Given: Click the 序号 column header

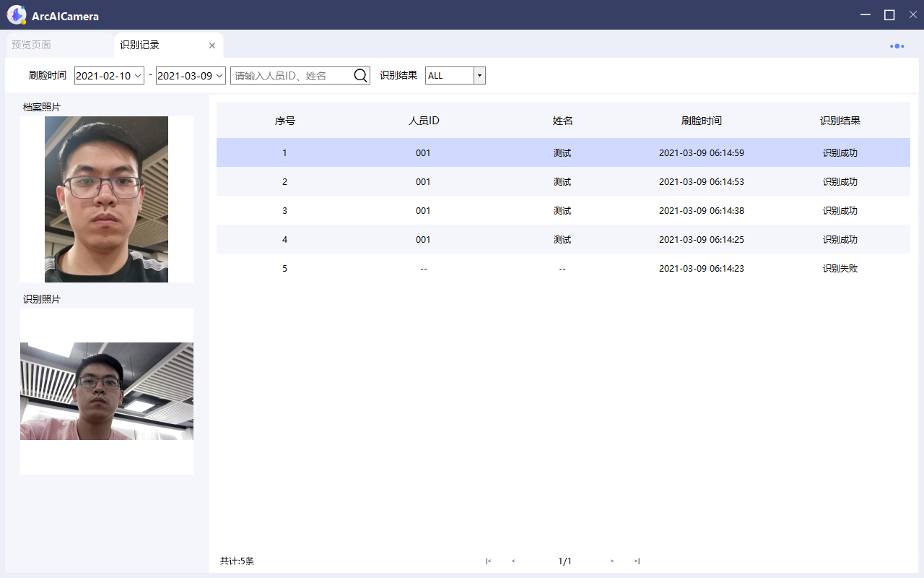Looking at the screenshot, I should tap(284, 121).
